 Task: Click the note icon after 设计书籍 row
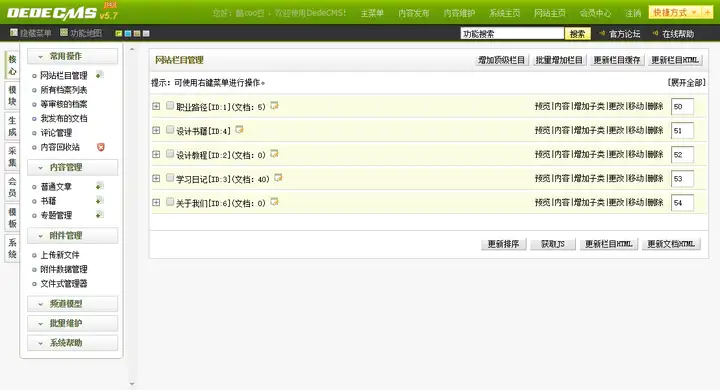tap(239, 130)
